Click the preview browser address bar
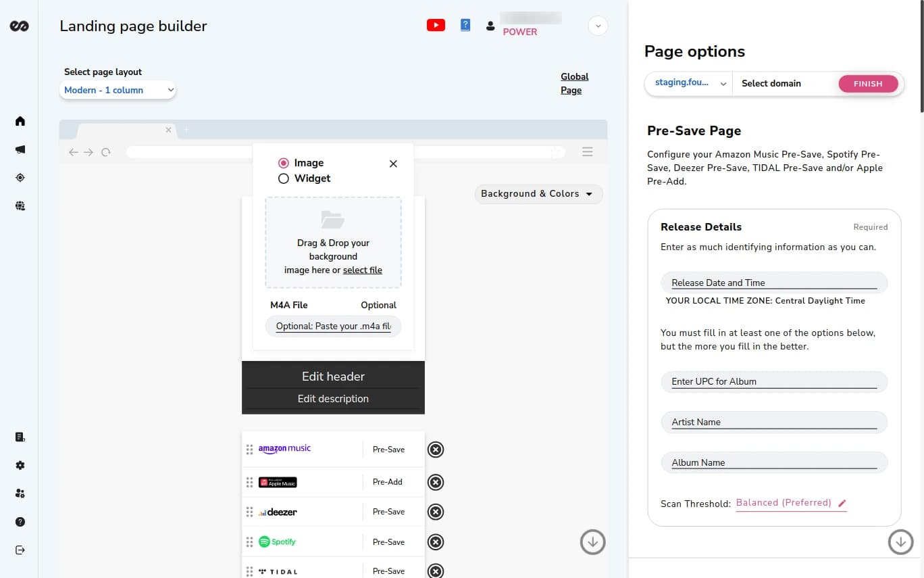The image size is (924, 578). (346, 152)
